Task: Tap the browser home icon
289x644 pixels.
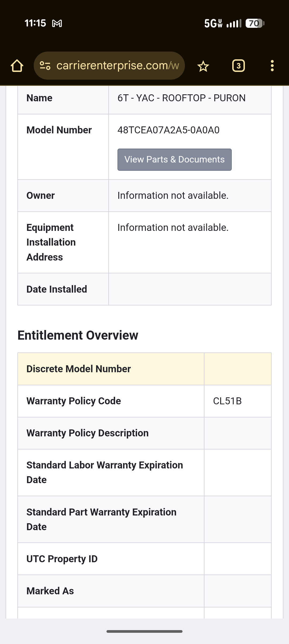Action: [17, 66]
